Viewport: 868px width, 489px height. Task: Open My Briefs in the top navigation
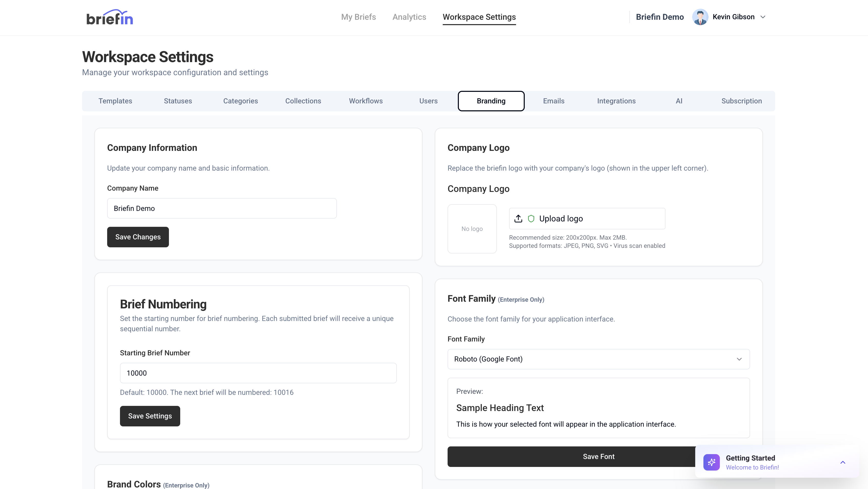coord(358,17)
